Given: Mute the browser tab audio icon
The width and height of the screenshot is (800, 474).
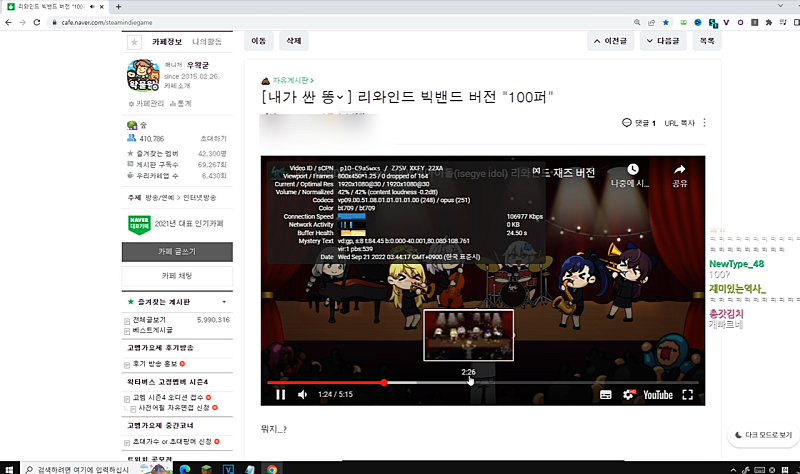Looking at the screenshot, I should coord(92,7).
